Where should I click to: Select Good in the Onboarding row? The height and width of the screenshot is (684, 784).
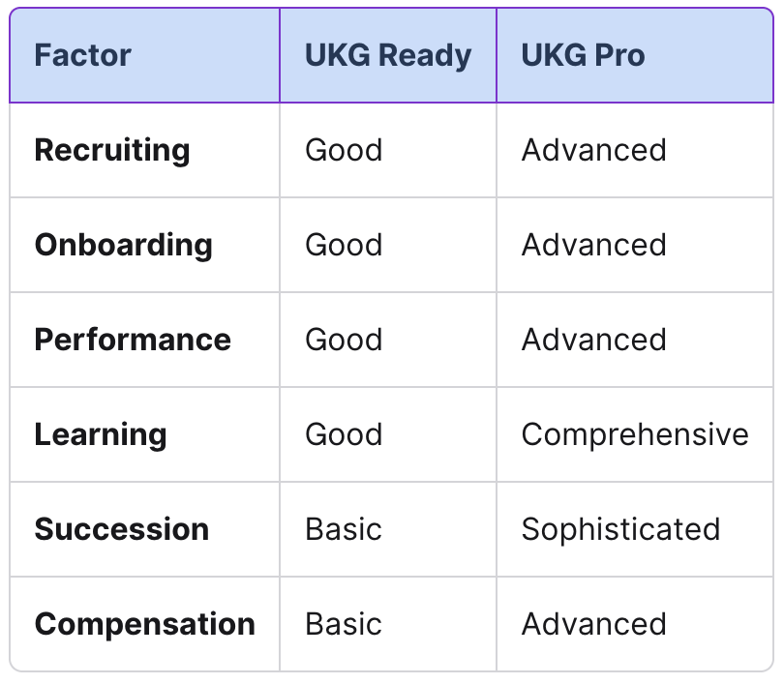coord(344,245)
